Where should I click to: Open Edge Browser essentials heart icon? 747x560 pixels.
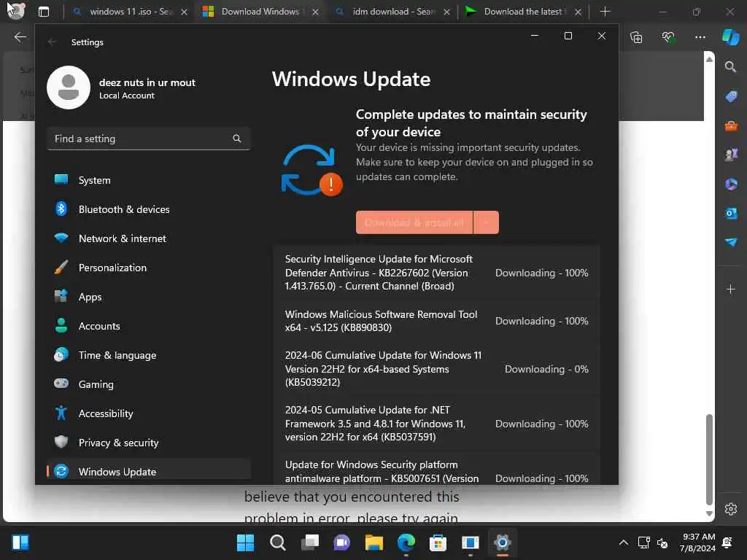[x=668, y=37]
